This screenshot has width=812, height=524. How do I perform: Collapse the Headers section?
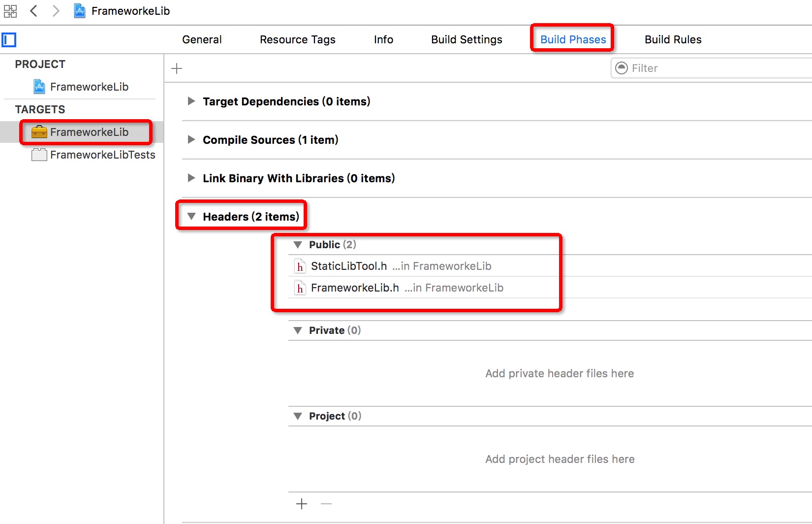click(191, 217)
